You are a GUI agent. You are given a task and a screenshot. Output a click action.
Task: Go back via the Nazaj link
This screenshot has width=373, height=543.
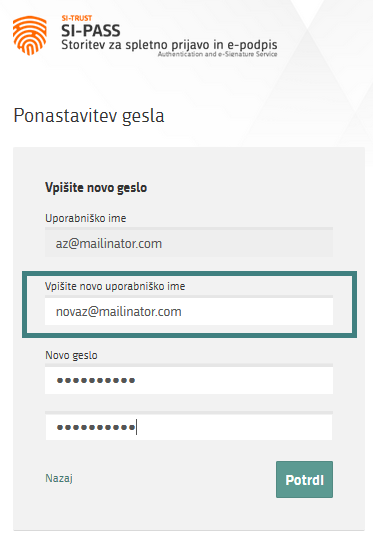(x=59, y=478)
